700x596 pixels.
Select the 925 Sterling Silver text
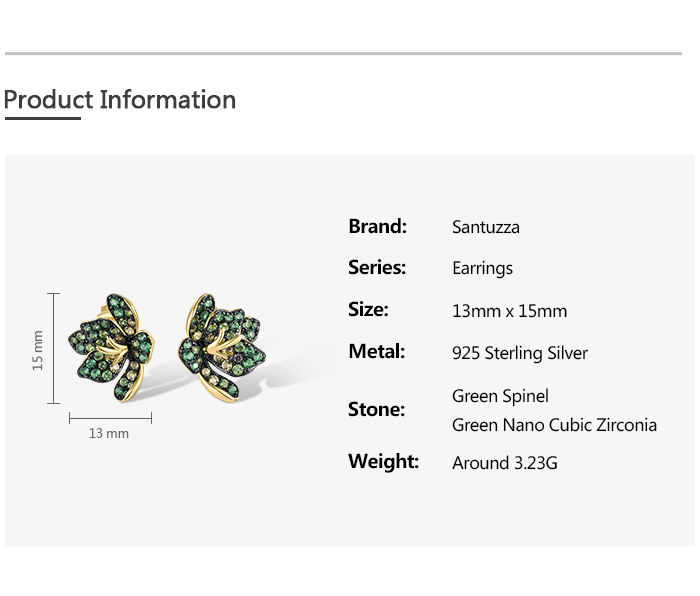point(520,353)
